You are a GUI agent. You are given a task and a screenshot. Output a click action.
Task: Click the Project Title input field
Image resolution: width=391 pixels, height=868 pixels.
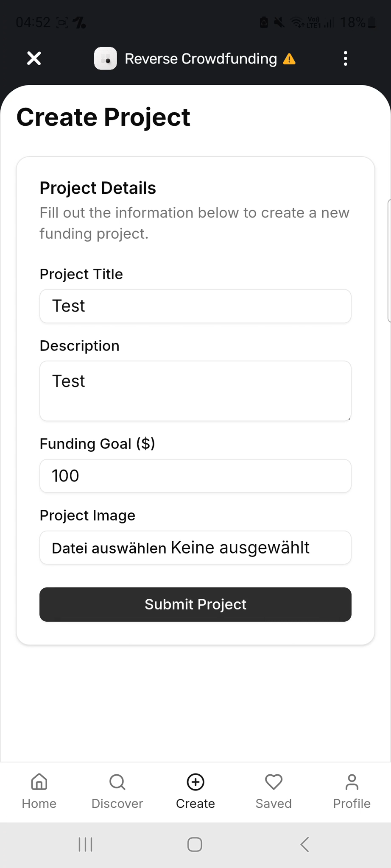195,306
